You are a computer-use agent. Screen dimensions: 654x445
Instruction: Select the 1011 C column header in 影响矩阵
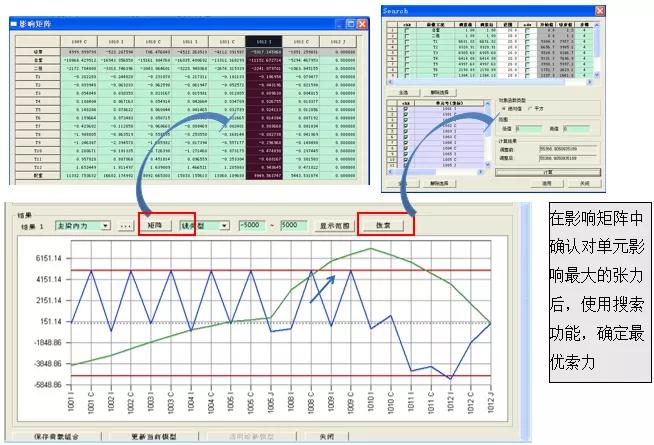pos(226,41)
